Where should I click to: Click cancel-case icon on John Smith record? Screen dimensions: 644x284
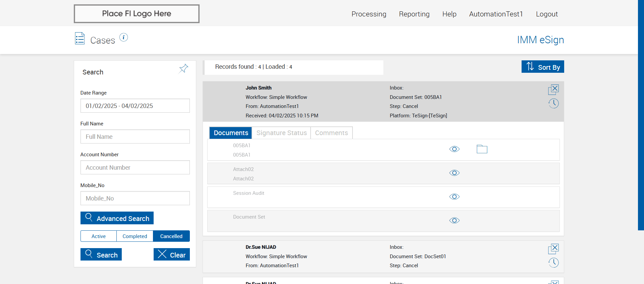click(x=553, y=89)
